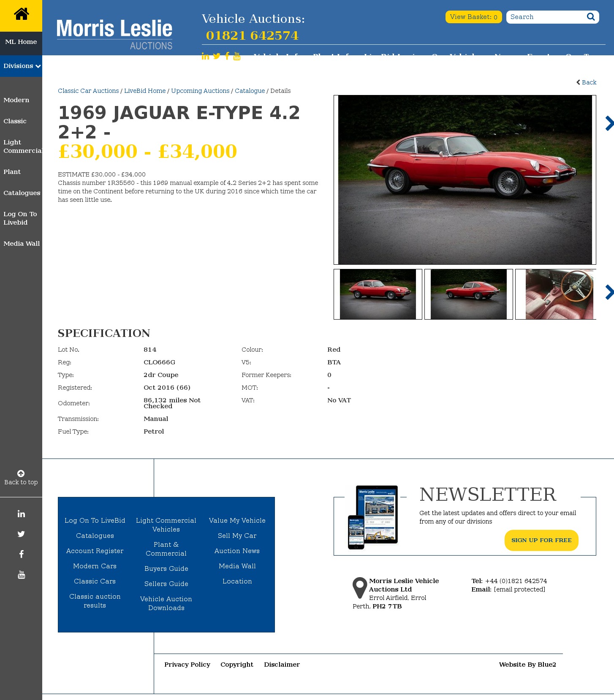Click phone number 01821 642574 in header
The height and width of the screenshot is (700, 614).
[252, 35]
